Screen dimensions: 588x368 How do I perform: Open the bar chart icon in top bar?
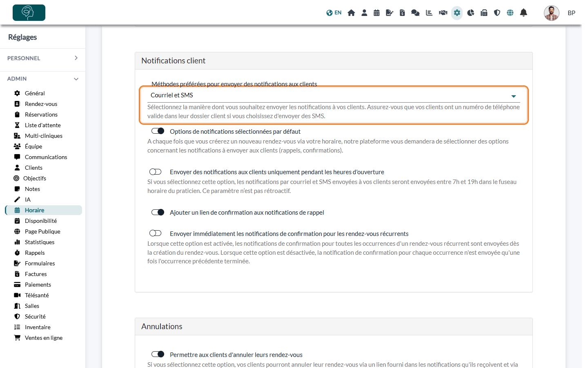(429, 13)
